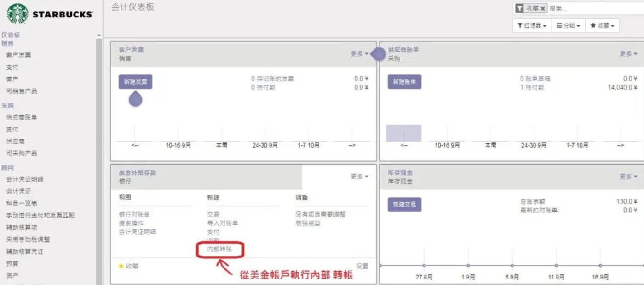Open 辅助核算项 in the sidebar
This screenshot has height=285, width=644.
22,227
